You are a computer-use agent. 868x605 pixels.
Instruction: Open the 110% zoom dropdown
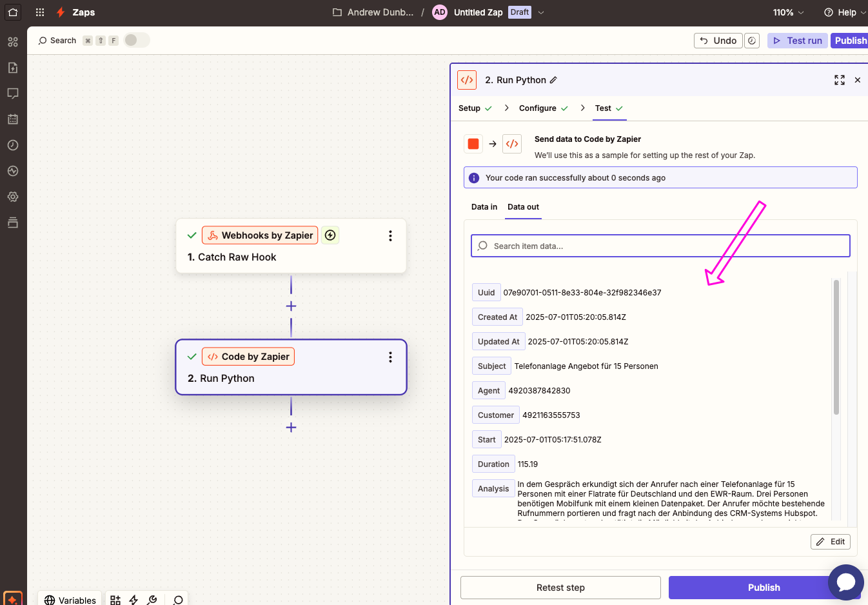[x=789, y=12]
